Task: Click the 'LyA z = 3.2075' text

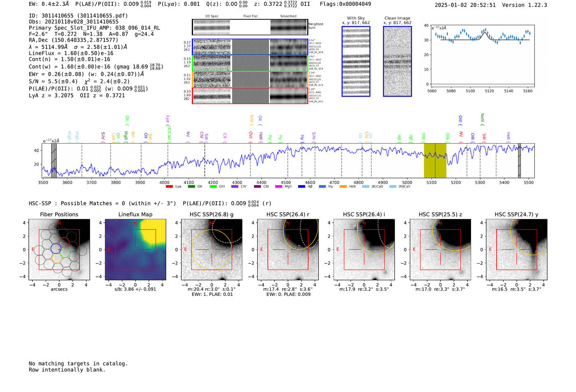Action: (x=51, y=96)
